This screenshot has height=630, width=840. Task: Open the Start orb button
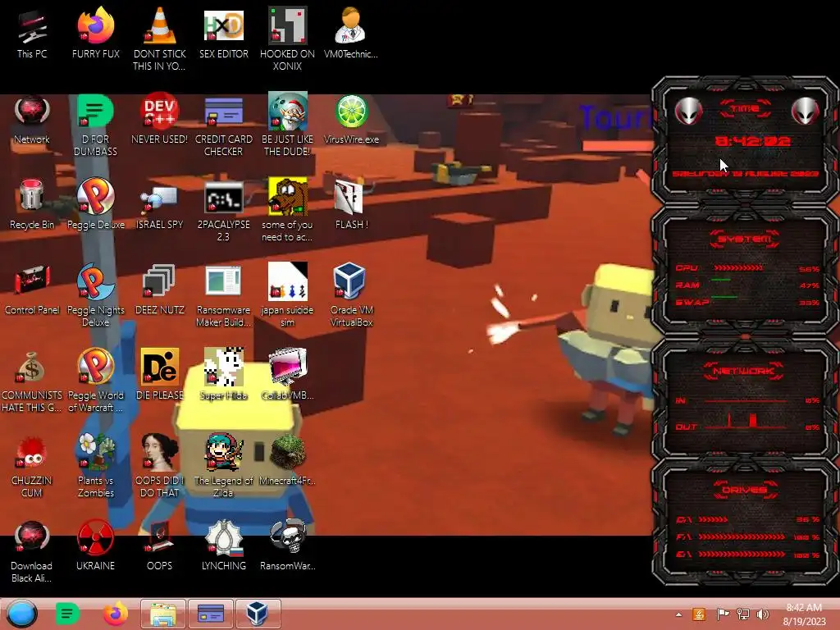coord(22,614)
